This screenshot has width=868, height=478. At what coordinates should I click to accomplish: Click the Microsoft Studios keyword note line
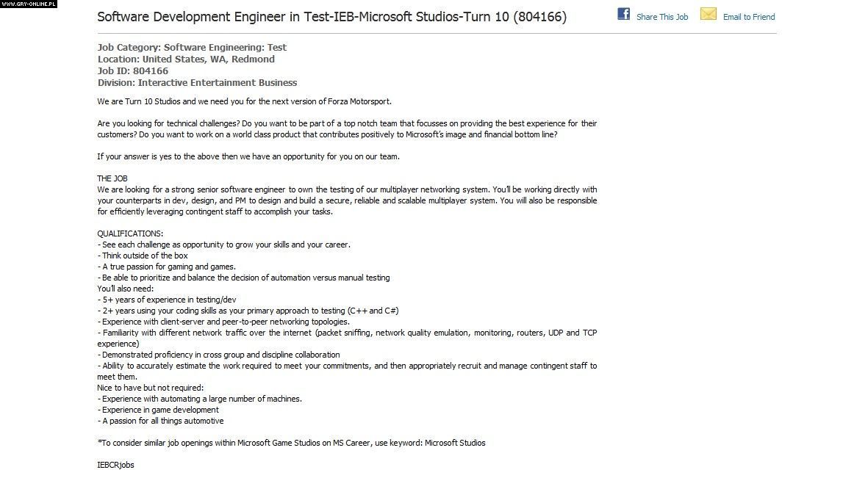[x=291, y=443]
